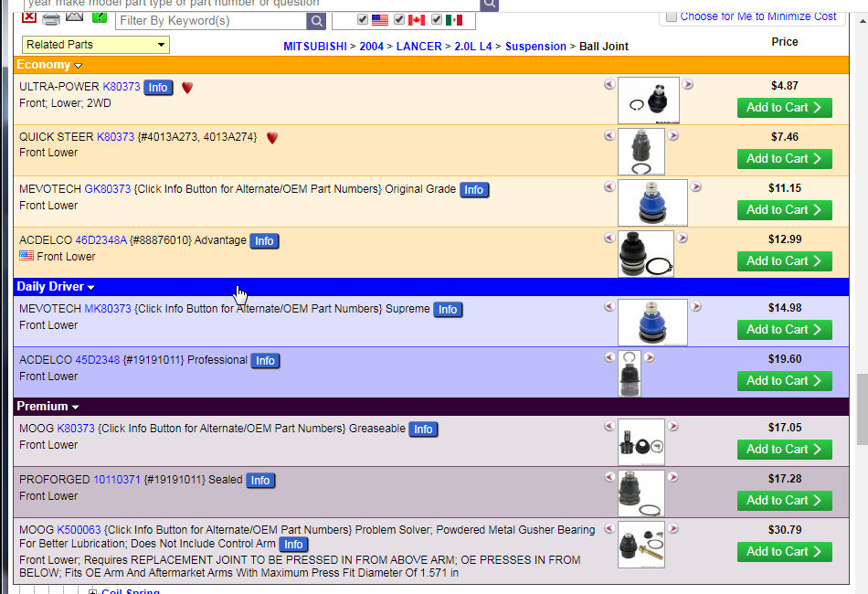Click MITSUBISHI in the breadcrumb
The image size is (868, 594).
315,47
